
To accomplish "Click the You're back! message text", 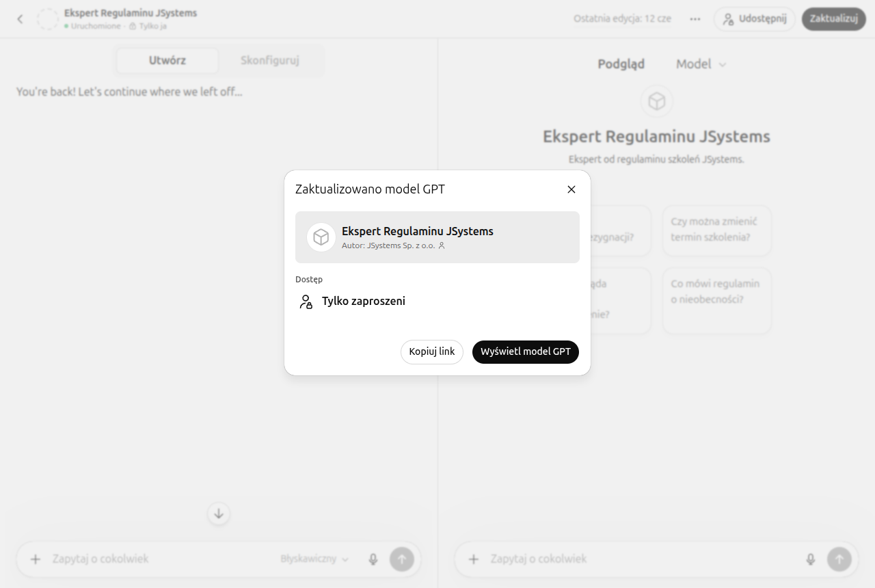I will click(x=129, y=92).
